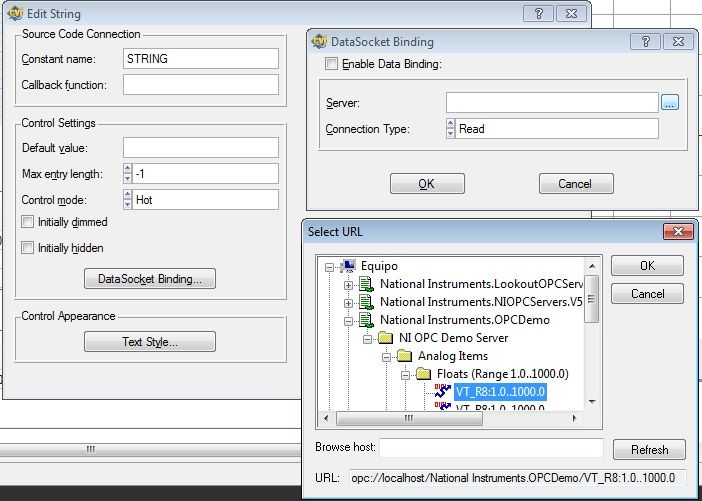Screen dimensions: 702x501
Task: Click the background window's horizontal scrollbar
Action: coord(150,449)
